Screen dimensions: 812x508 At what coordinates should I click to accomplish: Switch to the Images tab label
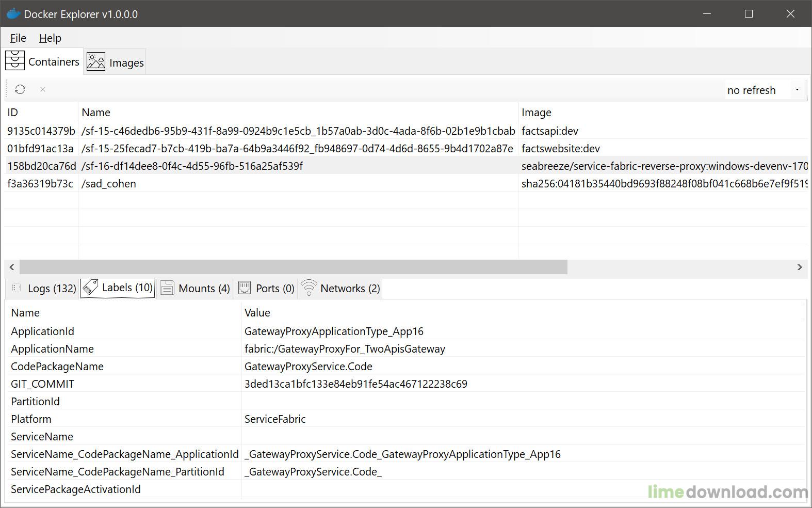click(x=126, y=63)
